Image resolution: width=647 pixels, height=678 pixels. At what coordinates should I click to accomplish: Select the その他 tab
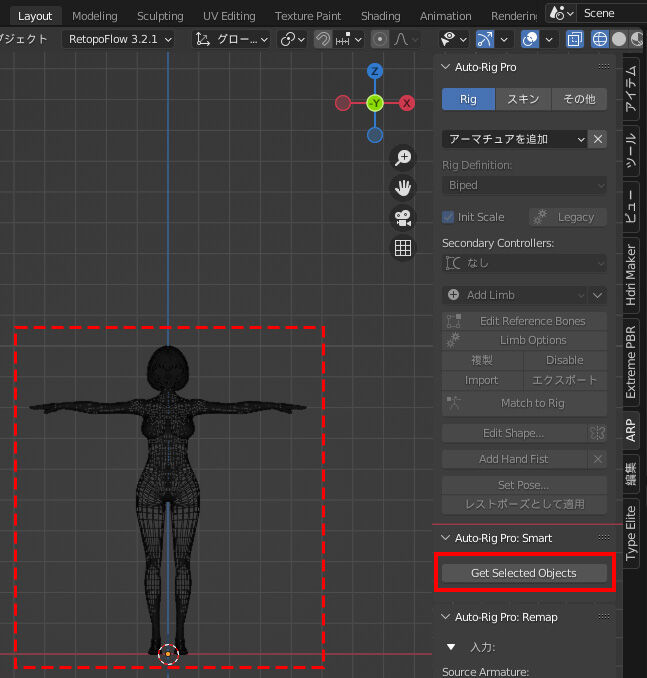(x=579, y=99)
